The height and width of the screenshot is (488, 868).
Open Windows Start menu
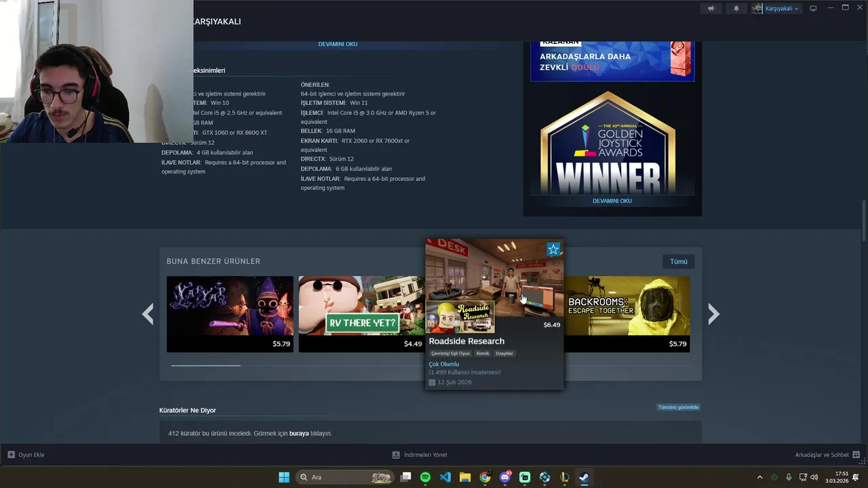click(284, 477)
